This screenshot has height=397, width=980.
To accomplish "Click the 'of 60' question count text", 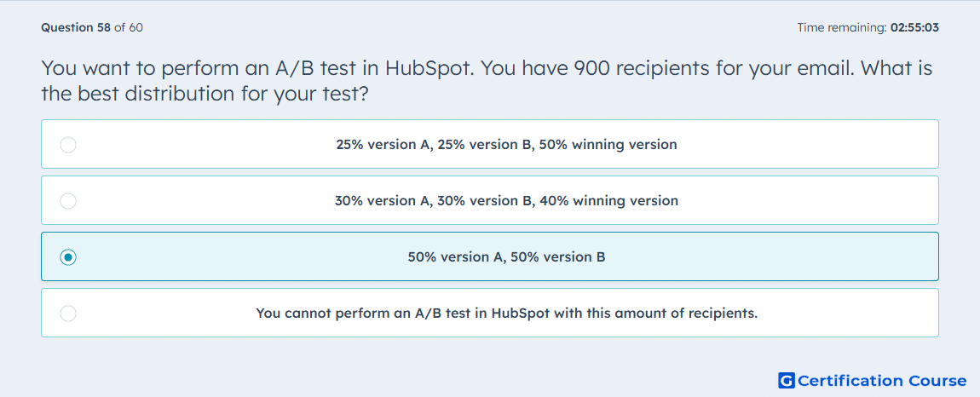I will pyautogui.click(x=128, y=27).
